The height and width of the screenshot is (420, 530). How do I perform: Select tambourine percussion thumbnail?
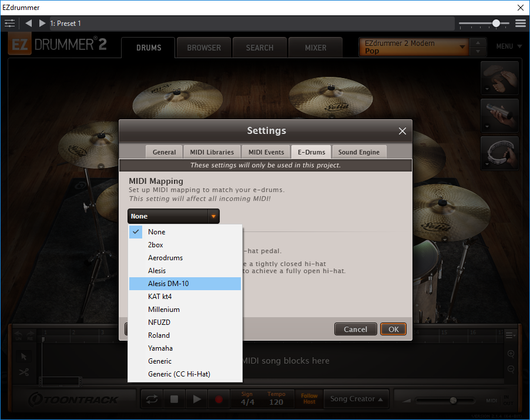(x=499, y=153)
